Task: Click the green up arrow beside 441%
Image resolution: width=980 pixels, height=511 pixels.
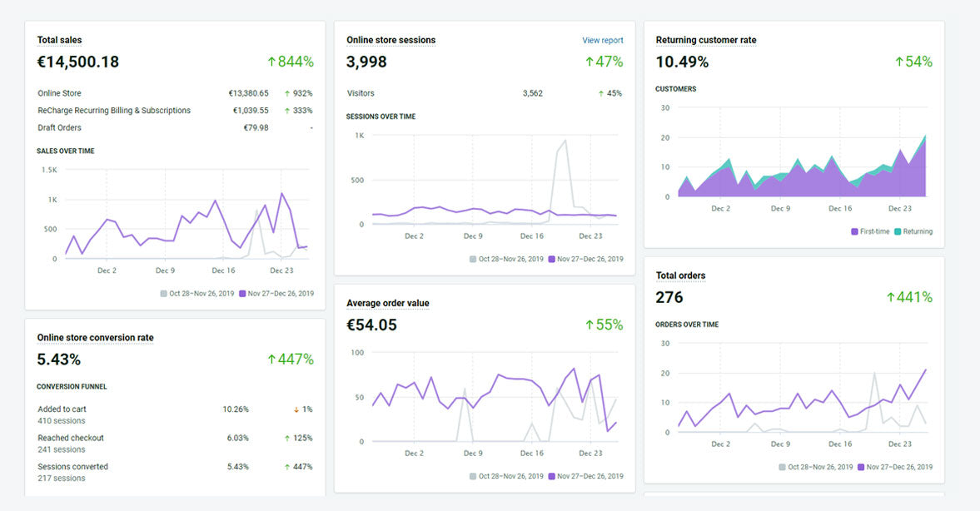Action: click(891, 297)
